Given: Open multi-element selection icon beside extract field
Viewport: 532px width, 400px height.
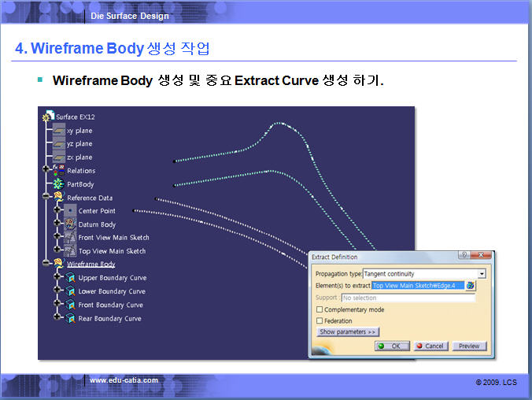Looking at the screenshot, I should tap(471, 286).
